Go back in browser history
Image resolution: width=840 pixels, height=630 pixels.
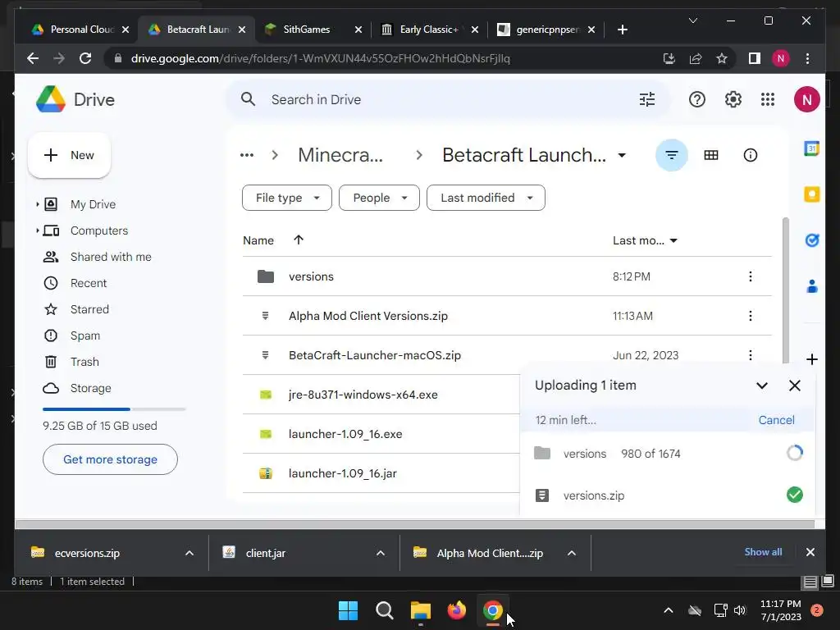point(33,58)
